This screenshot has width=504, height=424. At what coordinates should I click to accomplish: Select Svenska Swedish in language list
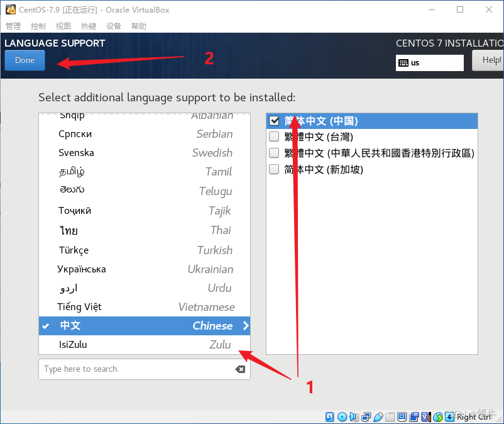click(x=145, y=152)
